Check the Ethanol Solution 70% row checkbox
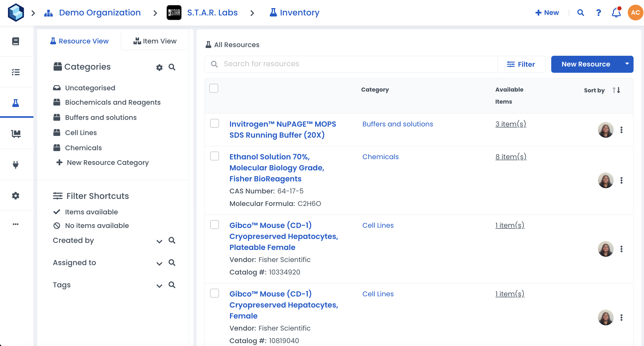The image size is (644, 346). click(x=215, y=156)
